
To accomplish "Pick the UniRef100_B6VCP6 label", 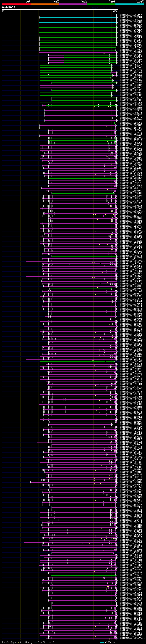I will [131, 63].
